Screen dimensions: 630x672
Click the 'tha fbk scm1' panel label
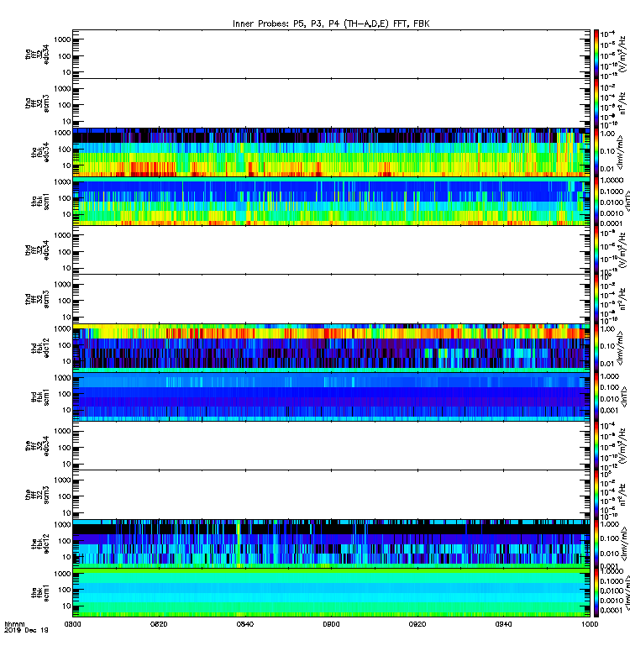pos(40,202)
